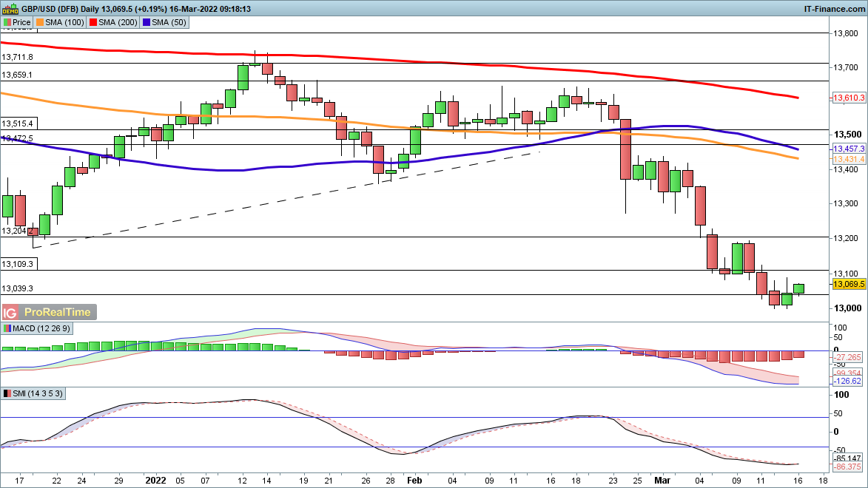Click the SMI indicator icon beside its label
Viewport: 868px width, 488px height.
click(x=7, y=394)
